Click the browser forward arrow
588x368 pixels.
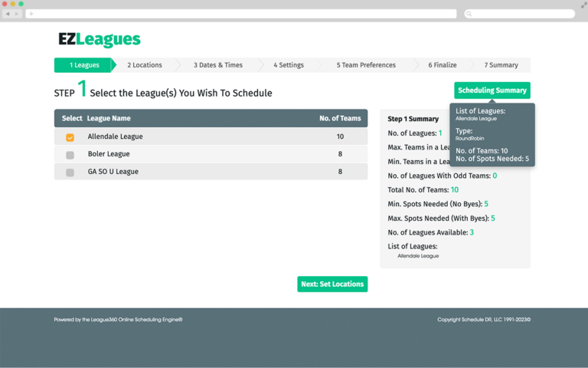[17, 14]
